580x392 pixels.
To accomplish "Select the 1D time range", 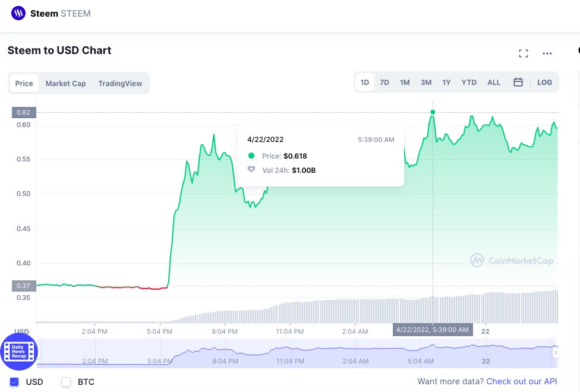I will 365,83.
